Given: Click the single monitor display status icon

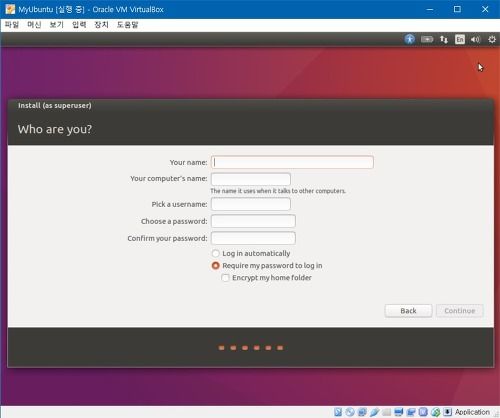Looking at the screenshot, I should pyautogui.click(x=399, y=412).
